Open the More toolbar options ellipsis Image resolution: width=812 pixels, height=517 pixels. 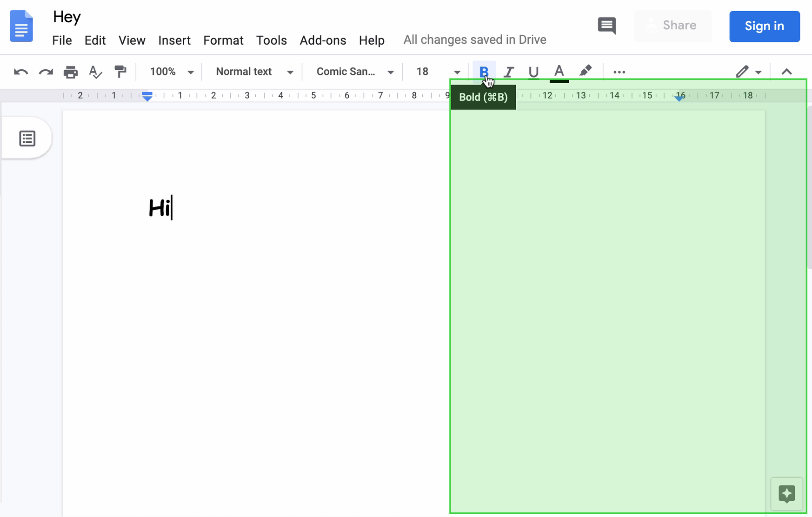(x=619, y=72)
